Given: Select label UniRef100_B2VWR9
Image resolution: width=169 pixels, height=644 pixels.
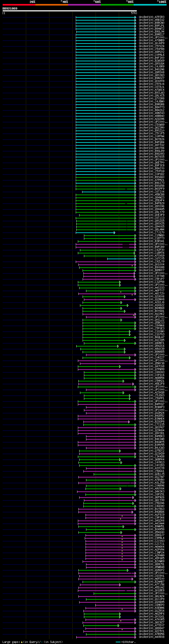Looking at the screenshot, I should click(x=152, y=561).
